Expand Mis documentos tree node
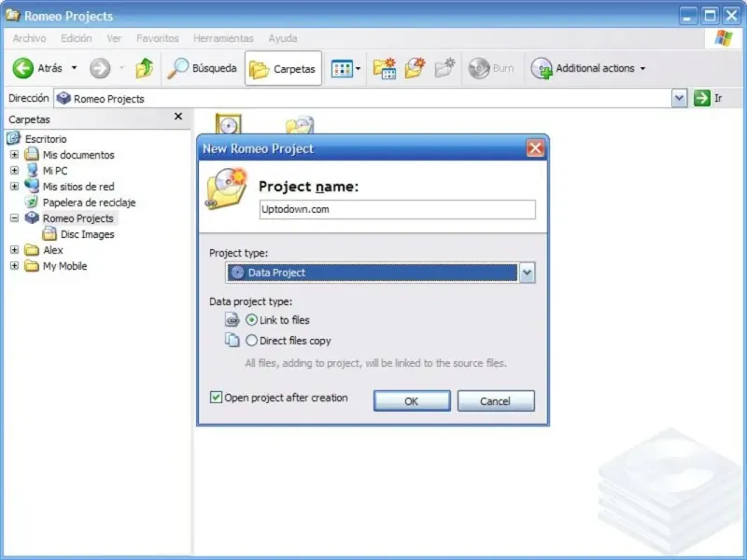This screenshot has height=560, width=747. 14,154
